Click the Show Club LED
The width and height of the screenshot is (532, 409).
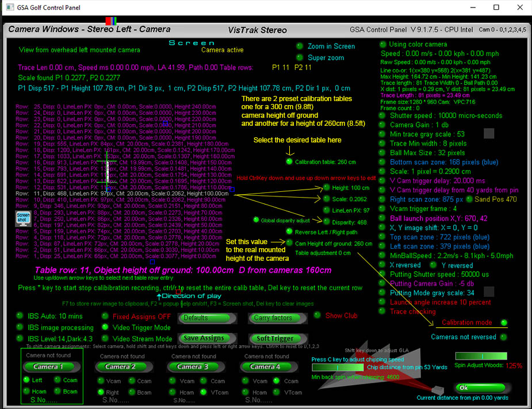(x=317, y=315)
